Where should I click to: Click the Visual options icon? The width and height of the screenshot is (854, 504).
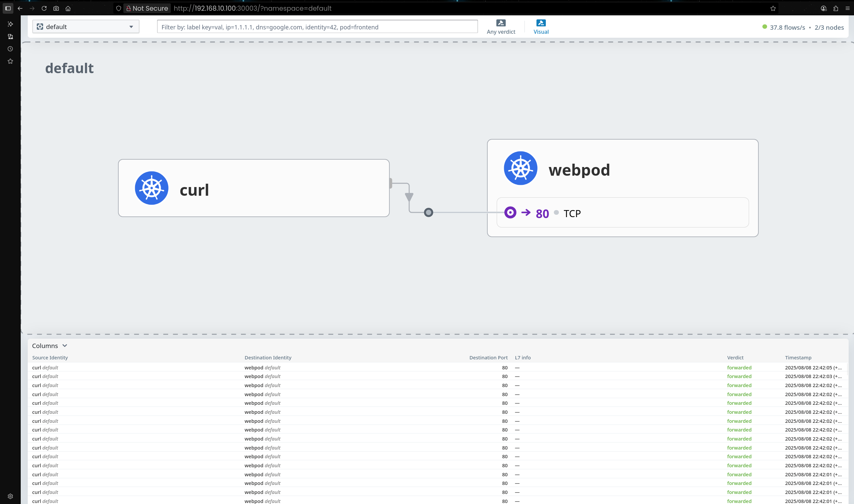point(541,23)
